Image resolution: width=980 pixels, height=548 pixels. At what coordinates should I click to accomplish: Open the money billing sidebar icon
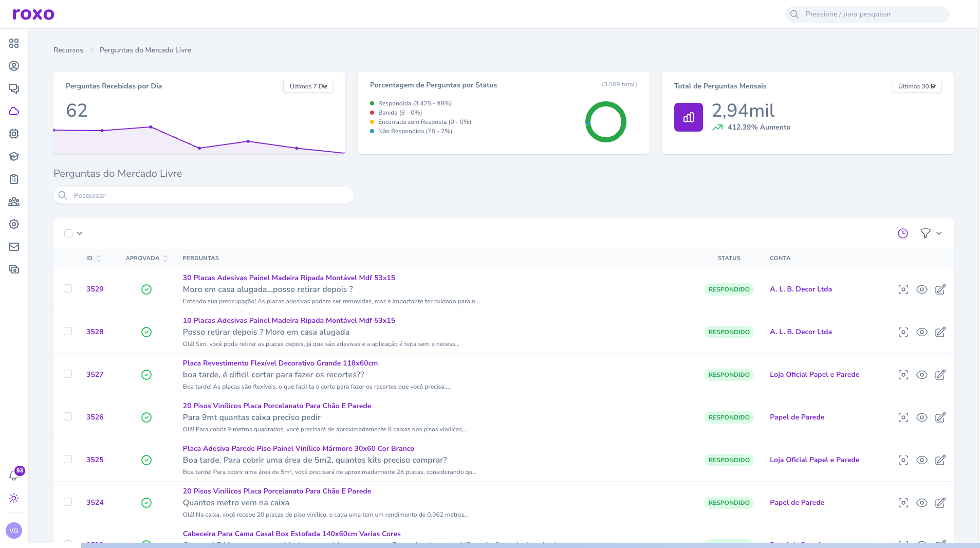(14, 269)
